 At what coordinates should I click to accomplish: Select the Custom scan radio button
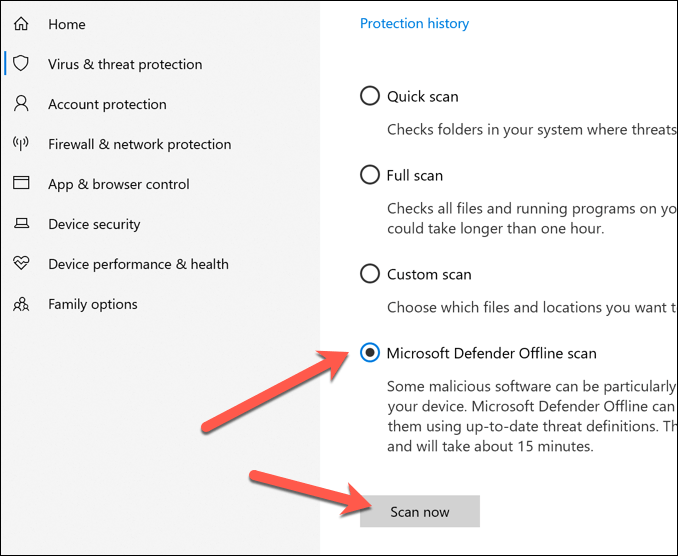click(370, 274)
